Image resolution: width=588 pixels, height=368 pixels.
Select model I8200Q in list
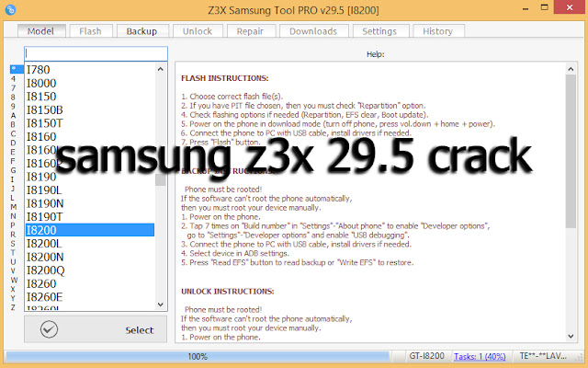click(x=90, y=270)
